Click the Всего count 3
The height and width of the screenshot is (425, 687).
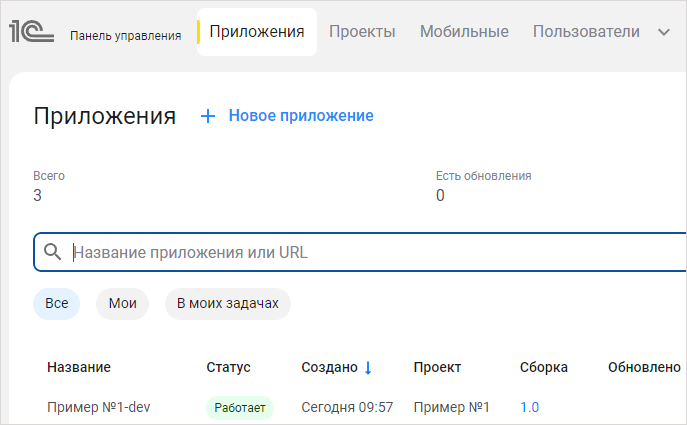[x=38, y=195]
